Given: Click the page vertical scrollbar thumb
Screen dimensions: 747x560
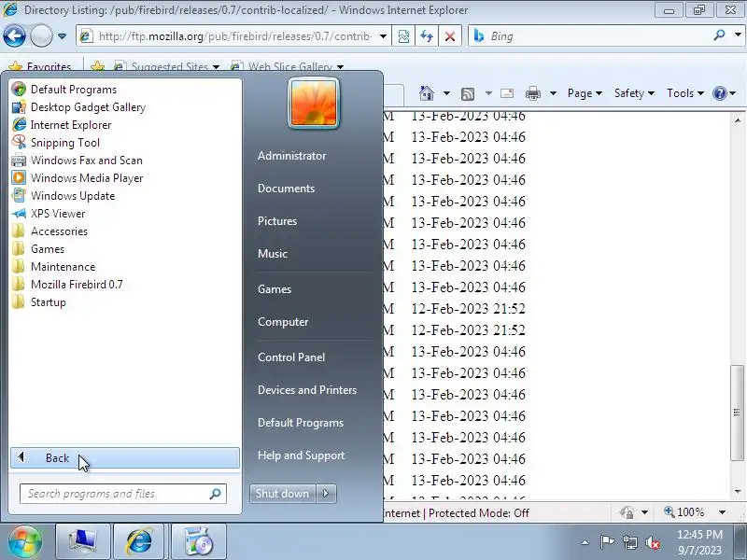Looking at the screenshot, I should click(x=738, y=413).
